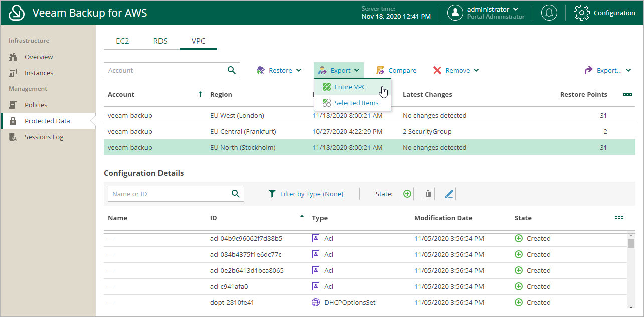Click the Name or ID search magnifier
644x317 pixels.
tap(235, 194)
